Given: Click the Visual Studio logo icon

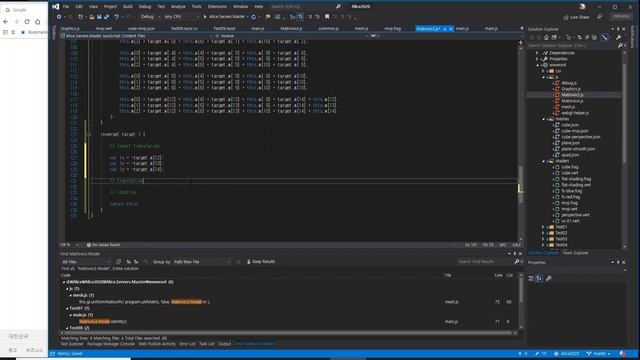Looking at the screenshot, I should tap(56, 7).
